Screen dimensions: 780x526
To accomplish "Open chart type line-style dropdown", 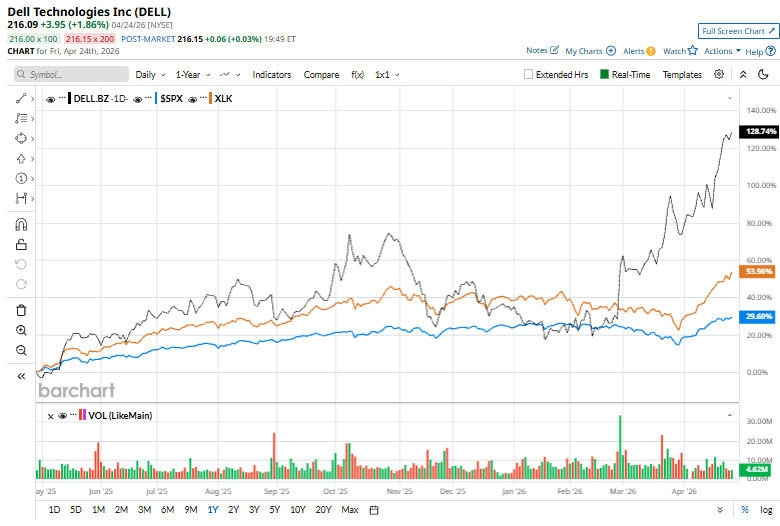I will [x=230, y=75].
